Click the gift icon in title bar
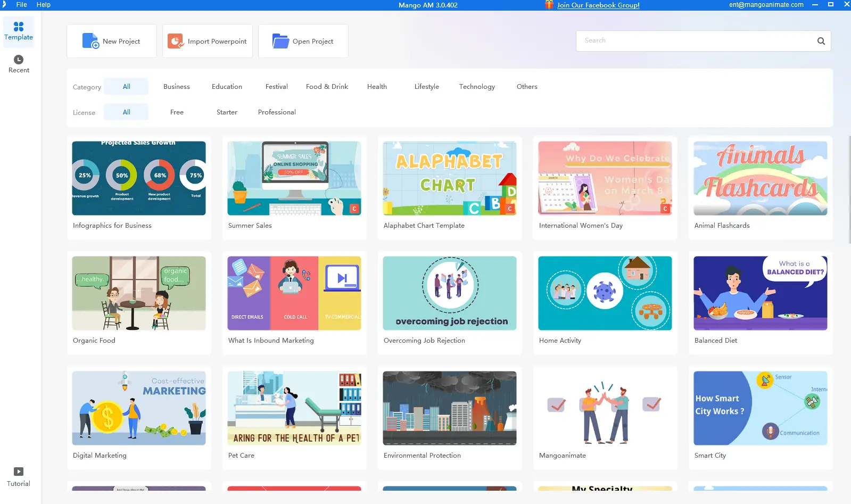This screenshot has height=504, width=851. (549, 5)
